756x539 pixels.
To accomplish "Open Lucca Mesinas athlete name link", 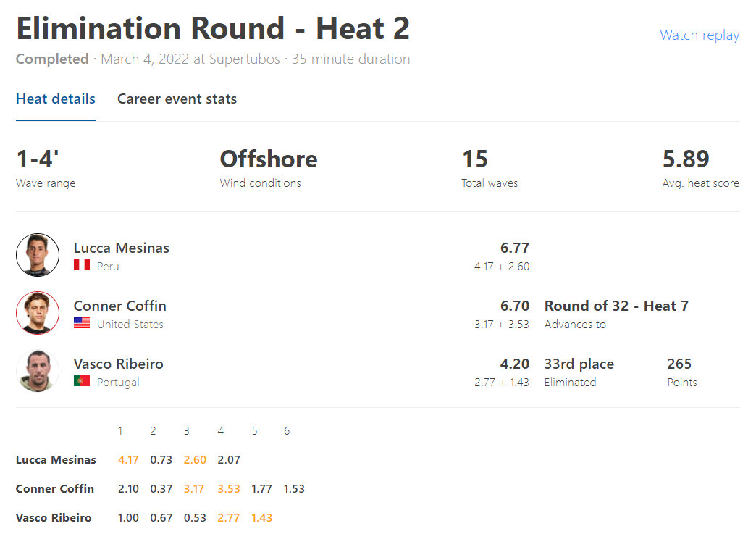I will pyautogui.click(x=122, y=248).
